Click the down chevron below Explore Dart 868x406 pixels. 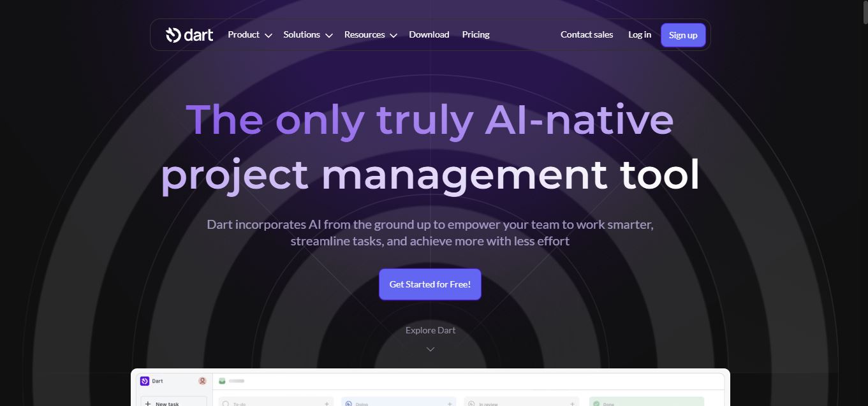pyautogui.click(x=430, y=349)
